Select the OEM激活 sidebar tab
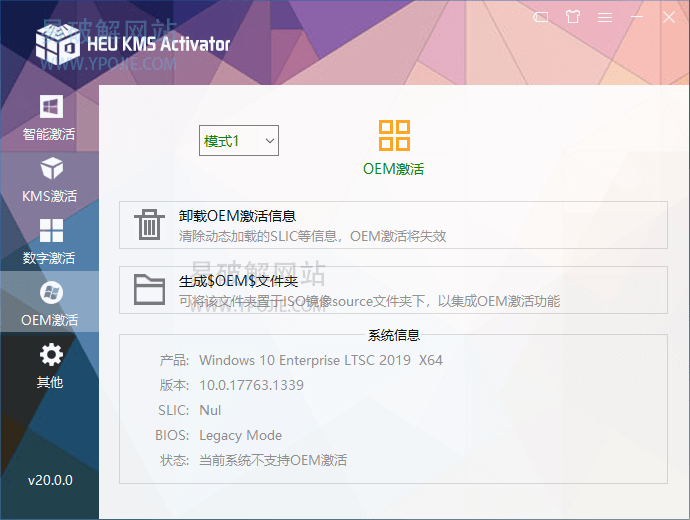The height and width of the screenshot is (520, 690). coord(49,302)
